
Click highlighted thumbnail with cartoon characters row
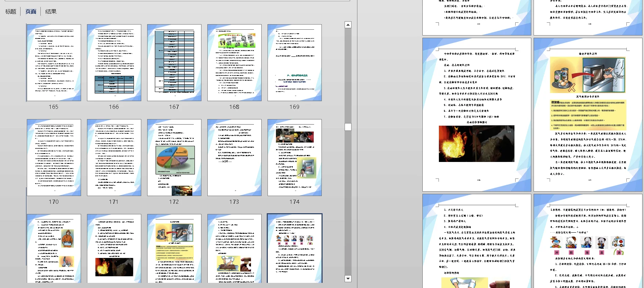[x=295, y=248]
